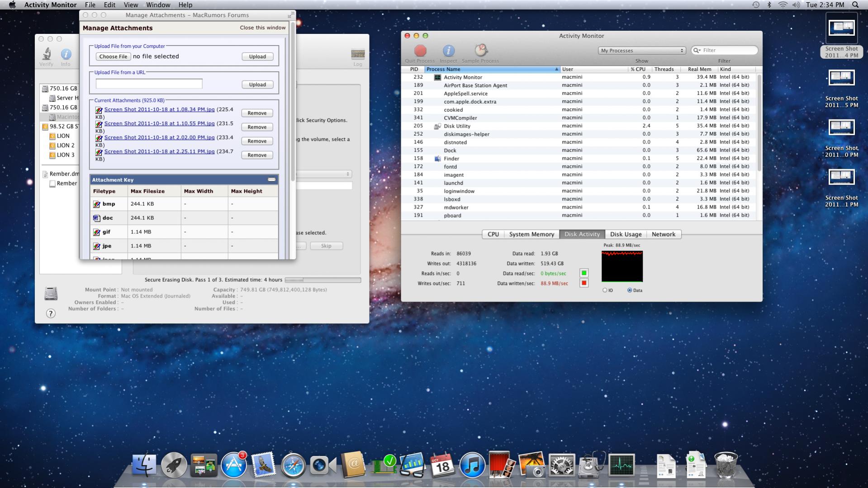The height and width of the screenshot is (488, 868).
Task: Collapse the Attachment Key panel
Action: [x=271, y=180]
